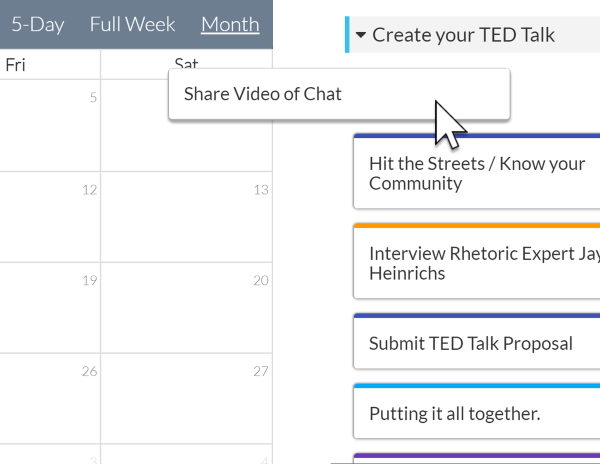Screen dimensions: 600x464
Task: Click the Sat column header
Action: point(186,65)
